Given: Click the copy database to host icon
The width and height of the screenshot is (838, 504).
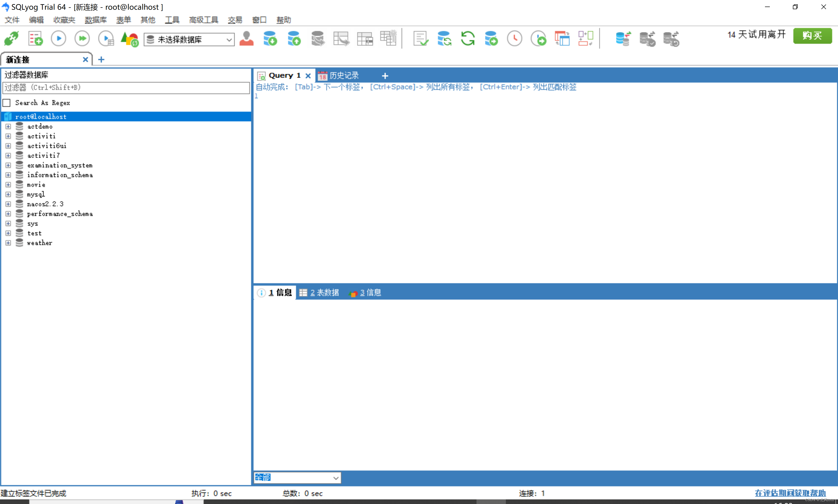Looking at the screenshot, I should coord(491,39).
